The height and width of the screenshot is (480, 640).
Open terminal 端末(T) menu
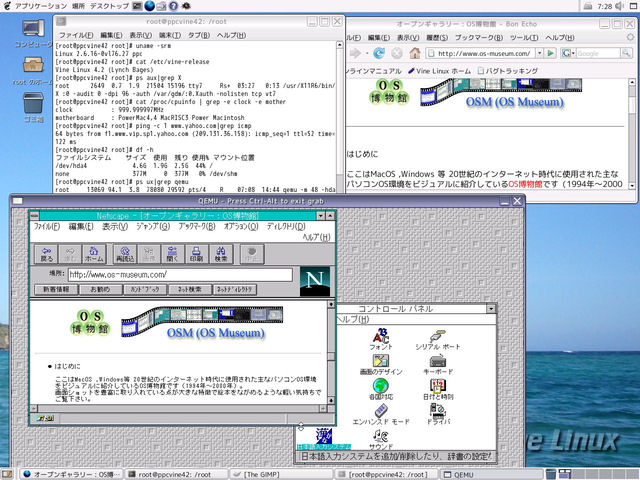point(170,36)
